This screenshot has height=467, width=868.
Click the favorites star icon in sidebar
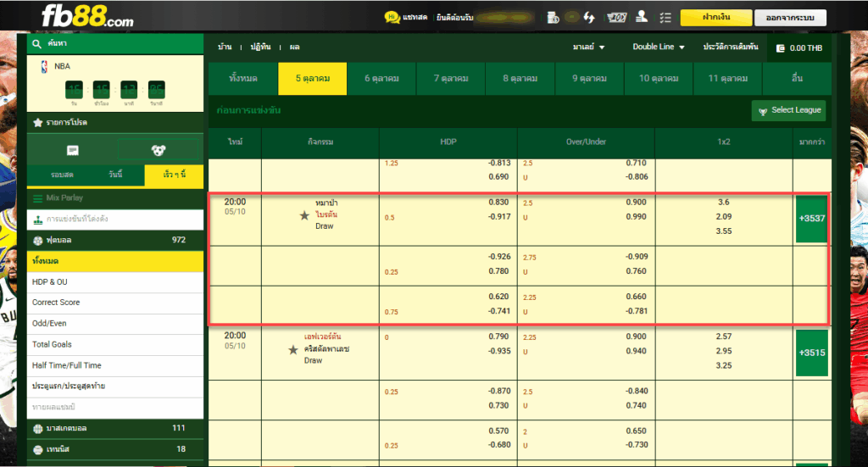click(37, 122)
